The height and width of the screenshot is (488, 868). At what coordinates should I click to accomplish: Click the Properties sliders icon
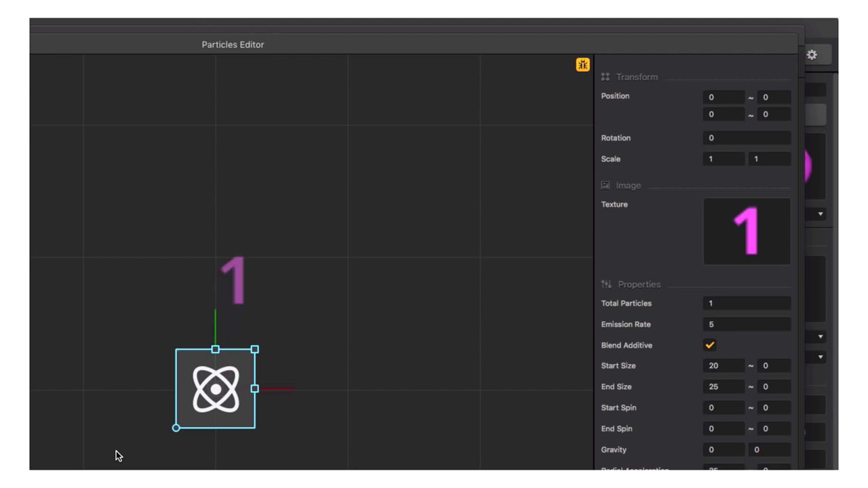606,285
